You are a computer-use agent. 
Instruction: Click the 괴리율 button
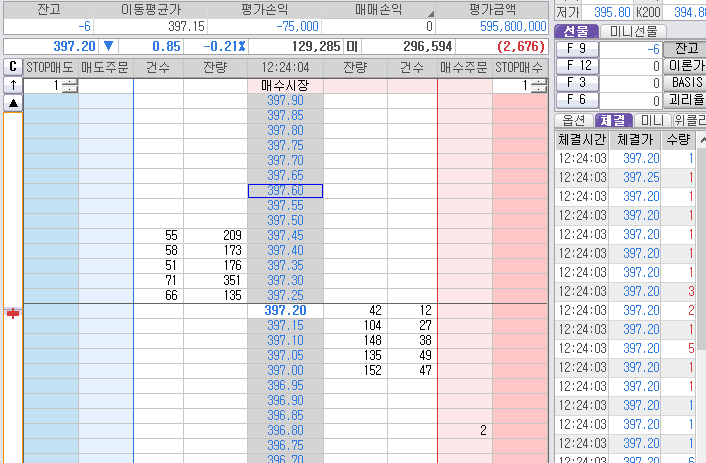pyautogui.click(x=685, y=100)
